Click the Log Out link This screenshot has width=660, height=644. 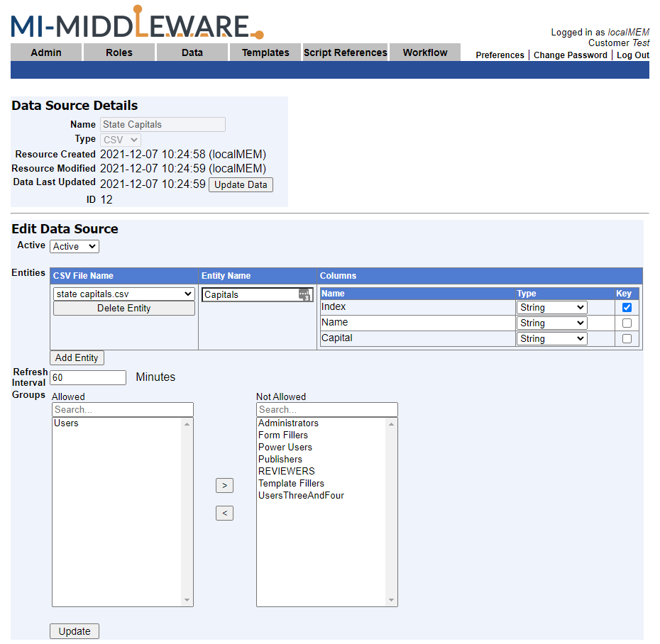(x=632, y=55)
